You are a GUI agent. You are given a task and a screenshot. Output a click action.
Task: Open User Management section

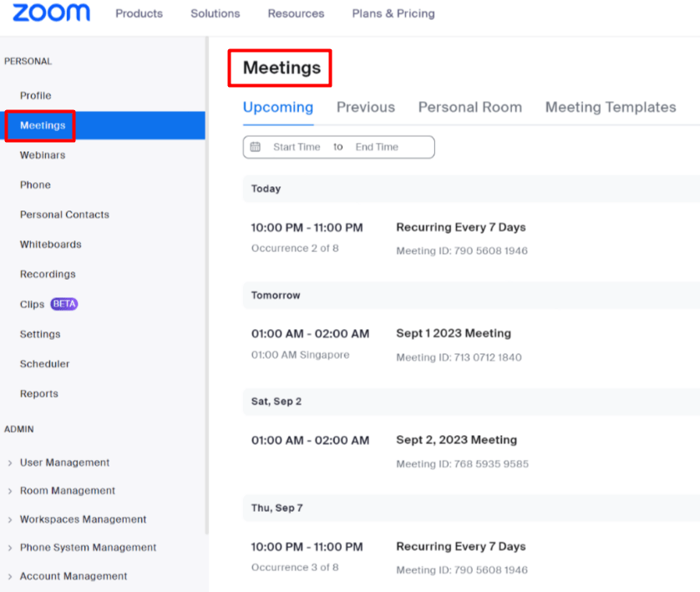click(x=64, y=463)
